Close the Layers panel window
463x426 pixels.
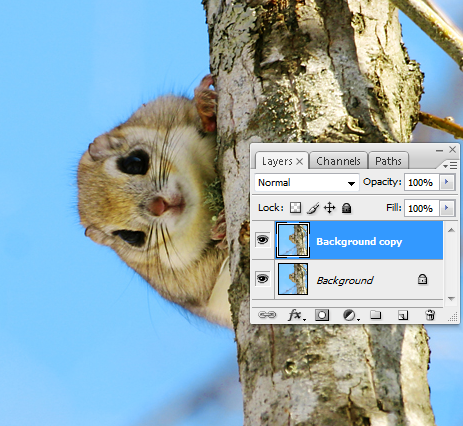pos(452,150)
